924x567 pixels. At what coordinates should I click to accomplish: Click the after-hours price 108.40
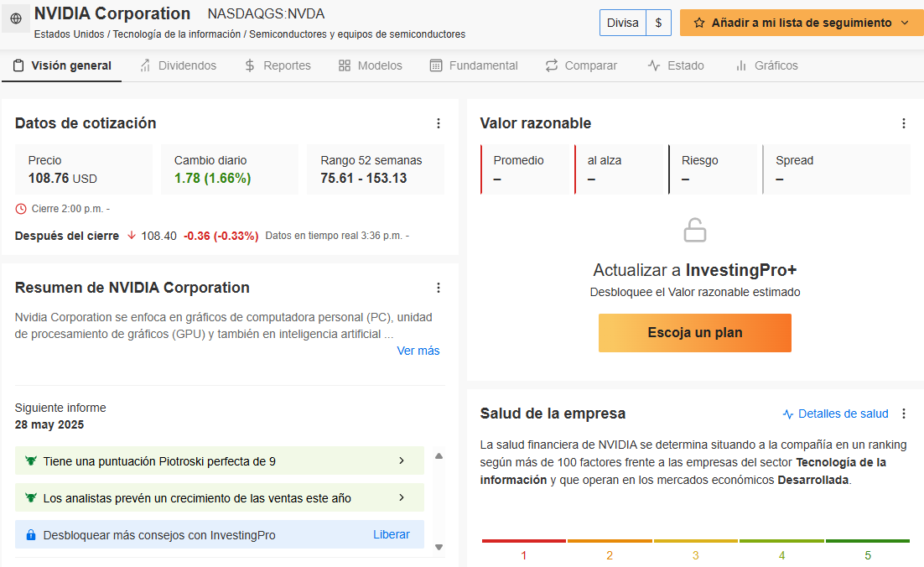158,236
